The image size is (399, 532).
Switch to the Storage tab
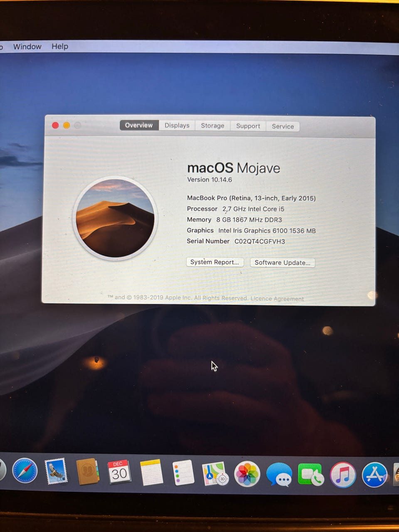click(212, 126)
